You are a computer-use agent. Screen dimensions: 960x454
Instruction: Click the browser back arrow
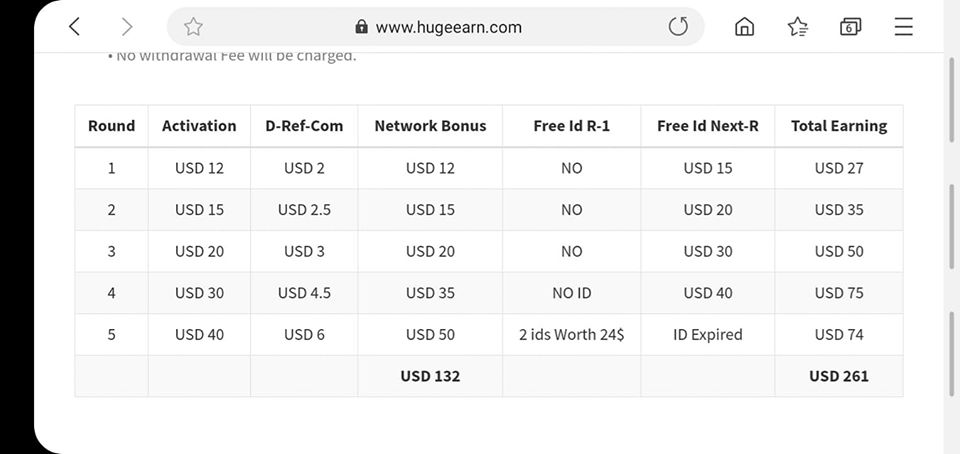pyautogui.click(x=74, y=27)
